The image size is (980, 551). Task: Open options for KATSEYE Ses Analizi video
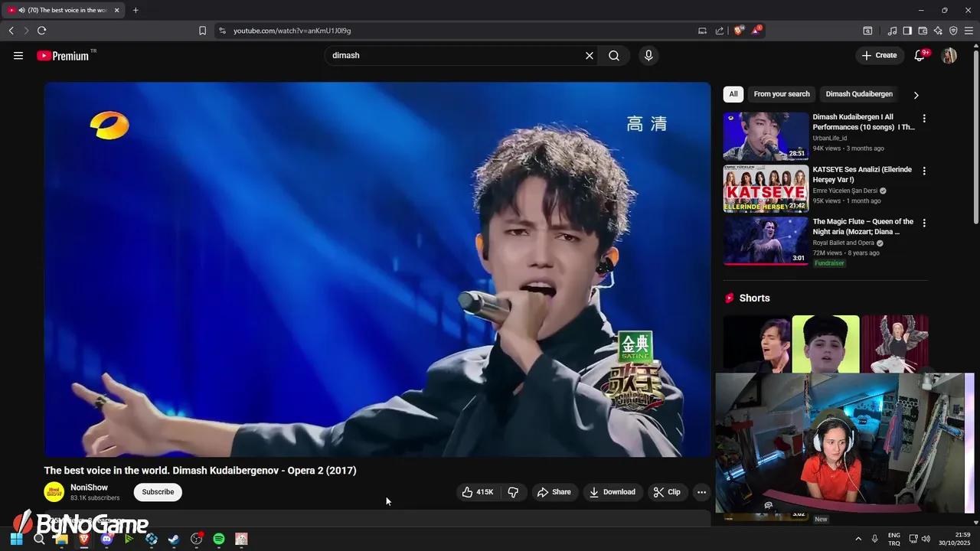tap(924, 171)
